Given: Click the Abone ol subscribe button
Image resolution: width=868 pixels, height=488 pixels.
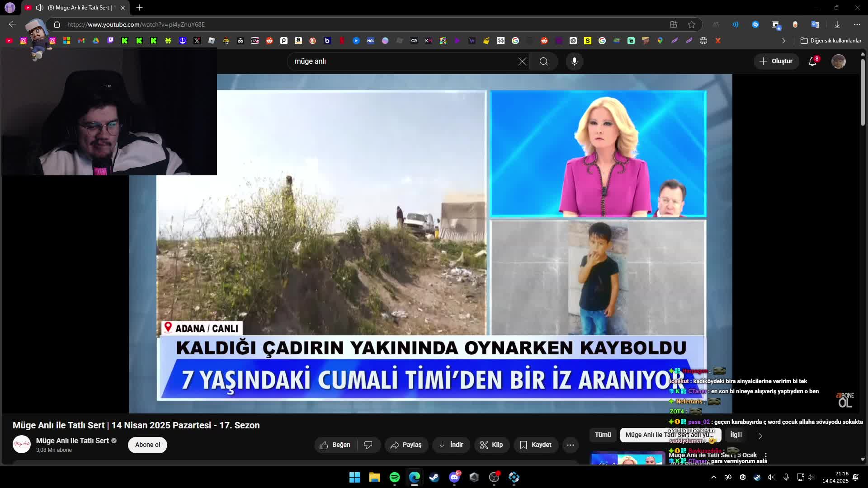Looking at the screenshot, I should point(147,445).
